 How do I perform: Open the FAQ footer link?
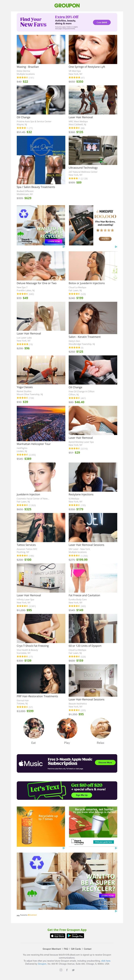[66, 948]
